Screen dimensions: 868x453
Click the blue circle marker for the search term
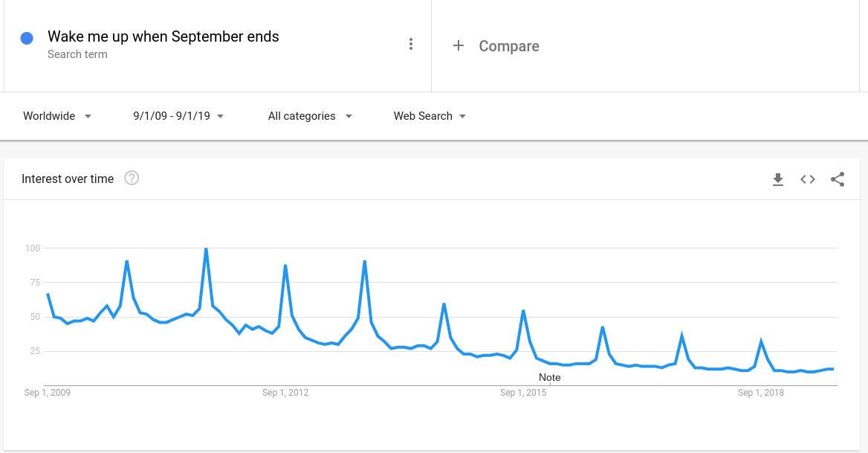(27, 37)
